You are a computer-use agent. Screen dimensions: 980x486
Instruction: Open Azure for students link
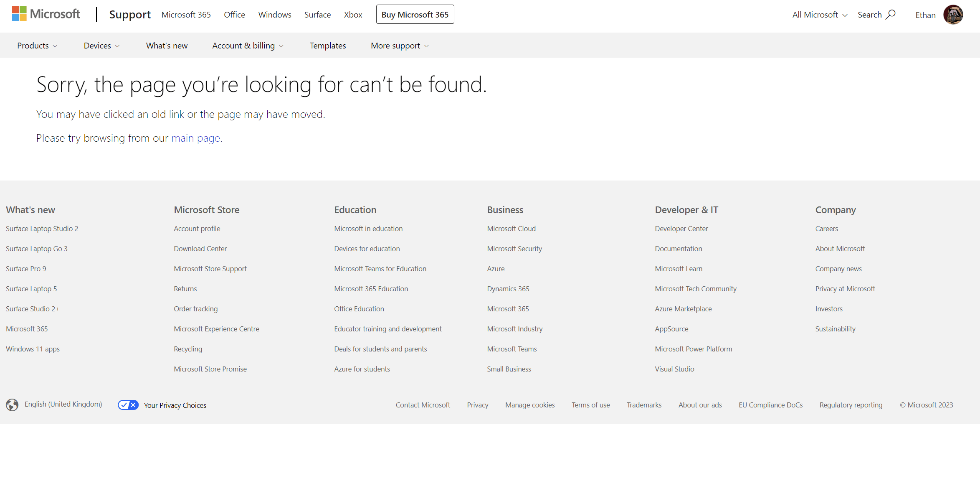[362, 369]
